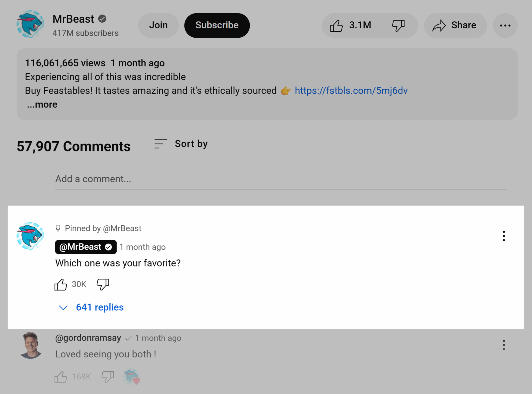Click the creator heart on Gordon Ramsay's comment
Screen dimensions: 532x394
(x=131, y=377)
